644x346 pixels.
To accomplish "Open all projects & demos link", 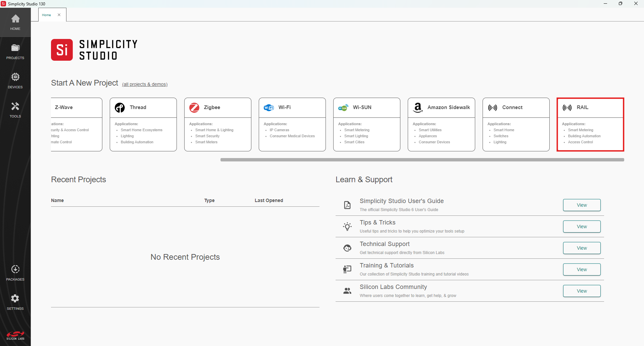I will point(145,84).
